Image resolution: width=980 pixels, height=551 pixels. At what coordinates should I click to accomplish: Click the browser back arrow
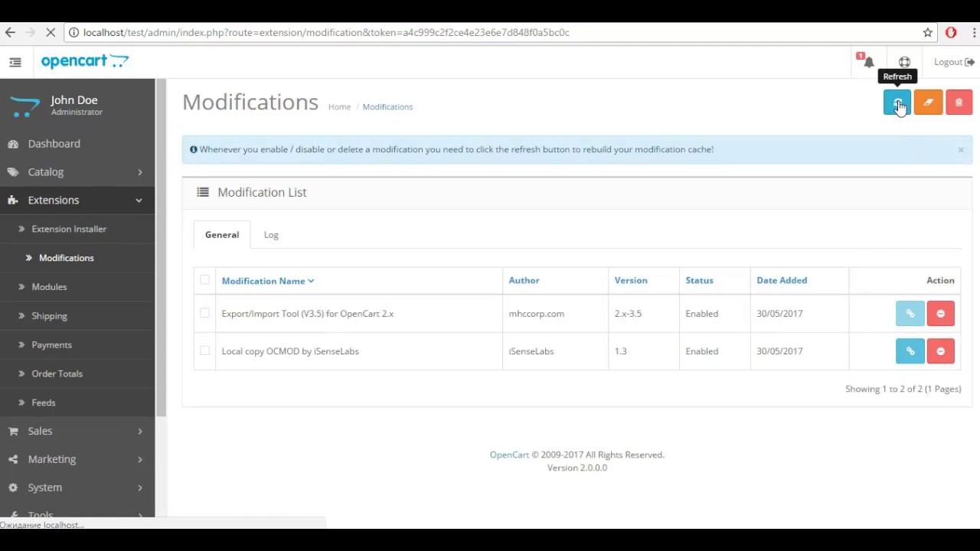click(10, 32)
